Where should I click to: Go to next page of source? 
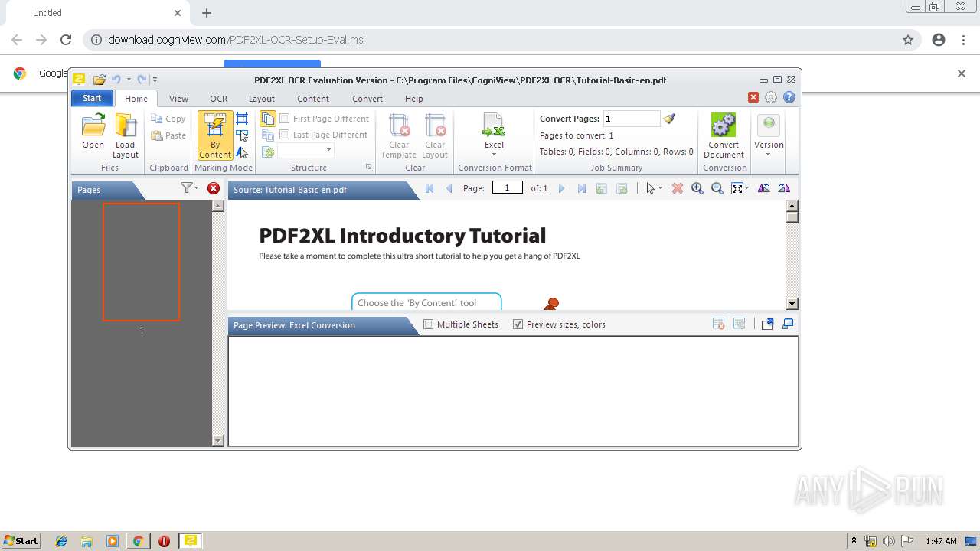click(561, 188)
